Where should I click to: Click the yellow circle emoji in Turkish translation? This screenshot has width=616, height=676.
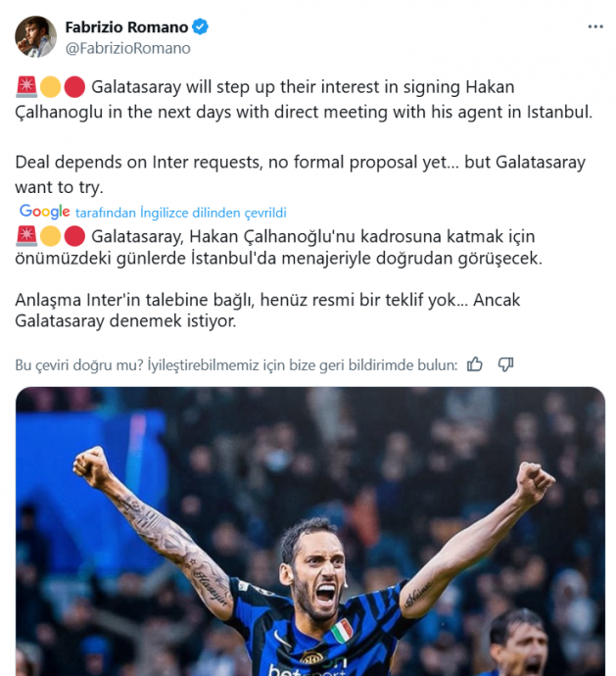(x=50, y=236)
